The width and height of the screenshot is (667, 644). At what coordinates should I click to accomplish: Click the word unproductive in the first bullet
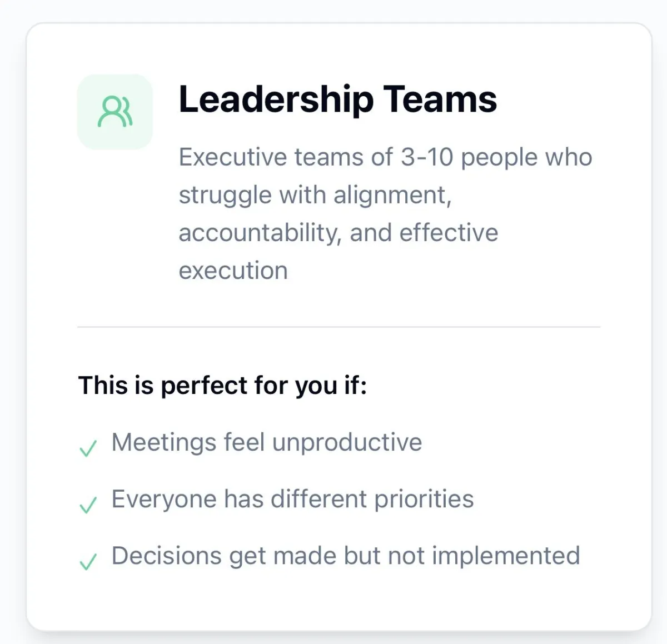tap(347, 443)
